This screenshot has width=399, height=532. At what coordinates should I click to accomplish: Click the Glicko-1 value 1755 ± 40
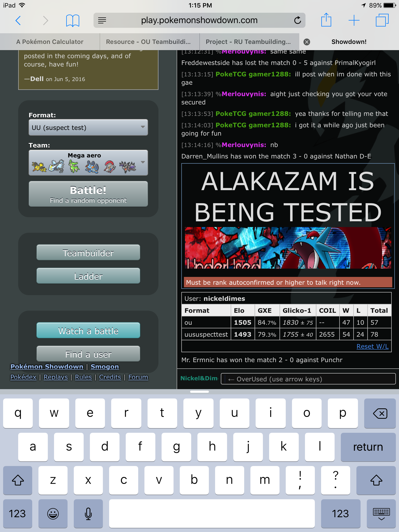[x=298, y=334]
